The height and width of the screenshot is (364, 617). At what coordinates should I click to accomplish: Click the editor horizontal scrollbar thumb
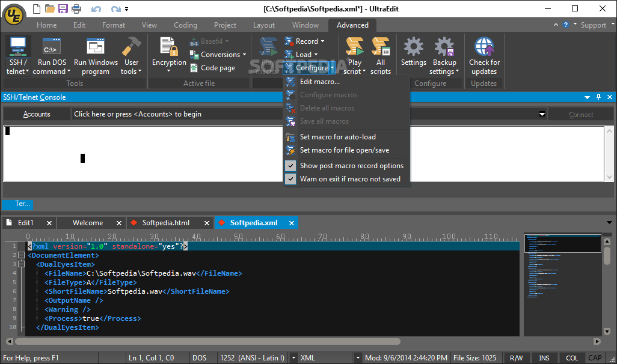(207, 342)
